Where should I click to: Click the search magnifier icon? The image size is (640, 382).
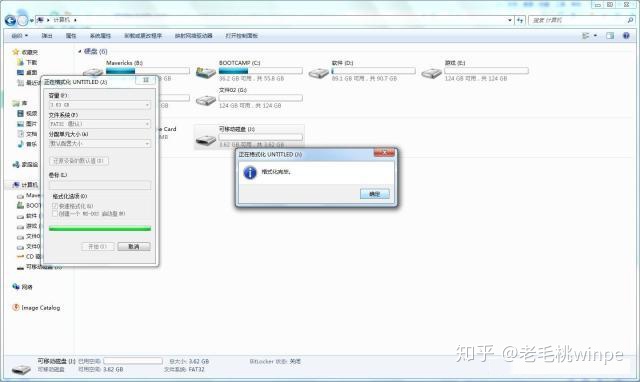[x=630, y=20]
